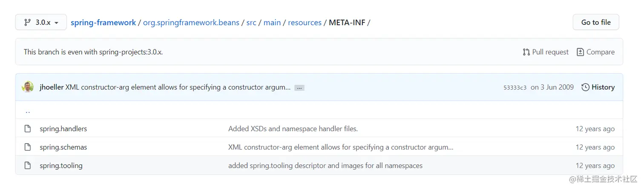Click the History clock icon
Screen dimensions: 644x190
click(x=585, y=87)
